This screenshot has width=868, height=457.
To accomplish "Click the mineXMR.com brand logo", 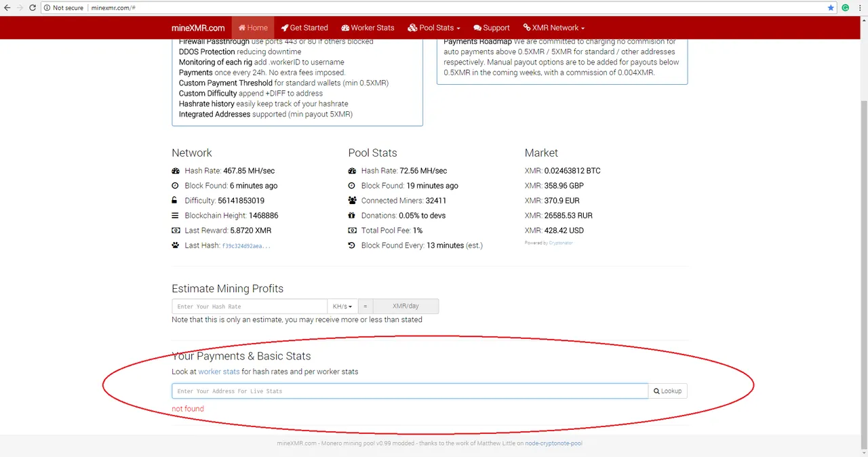I will point(198,28).
